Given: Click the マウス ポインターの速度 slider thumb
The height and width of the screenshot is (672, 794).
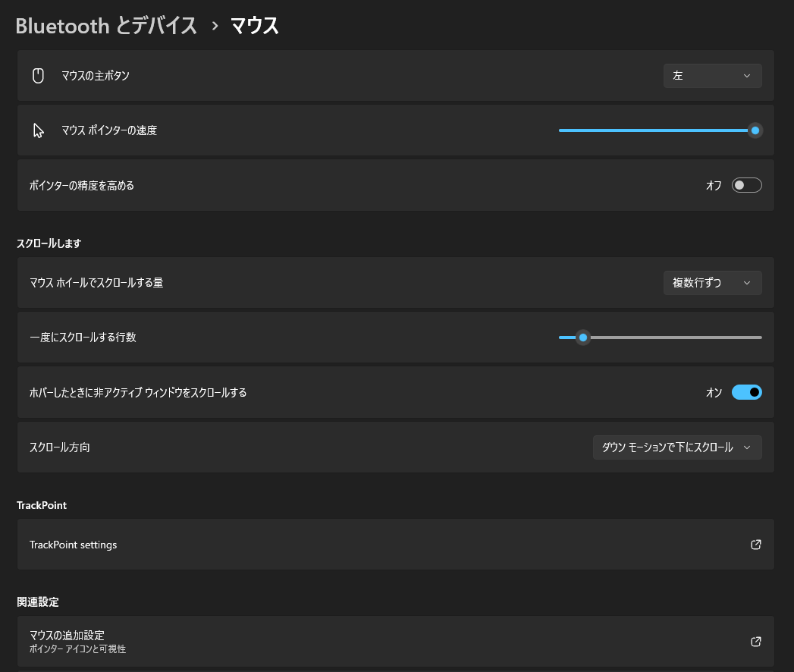Looking at the screenshot, I should [x=755, y=130].
